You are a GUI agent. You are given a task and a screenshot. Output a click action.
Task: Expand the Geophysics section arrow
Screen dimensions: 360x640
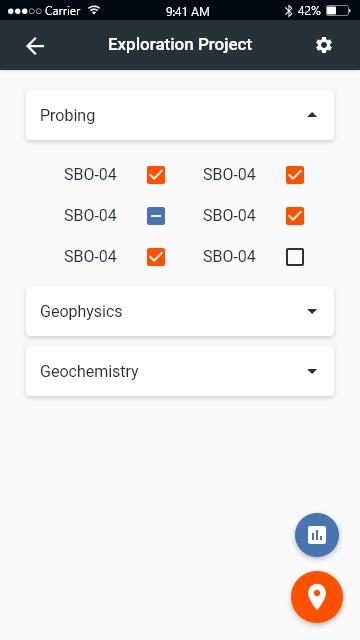coord(312,311)
